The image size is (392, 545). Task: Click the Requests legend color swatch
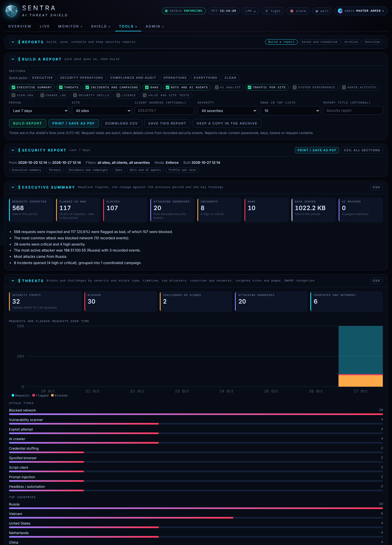coord(13,395)
